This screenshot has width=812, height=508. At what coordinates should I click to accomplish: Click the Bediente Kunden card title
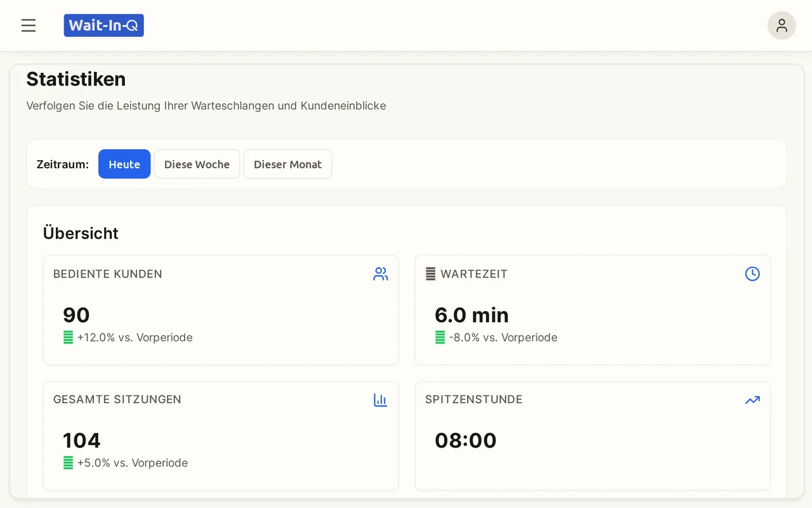click(x=108, y=274)
